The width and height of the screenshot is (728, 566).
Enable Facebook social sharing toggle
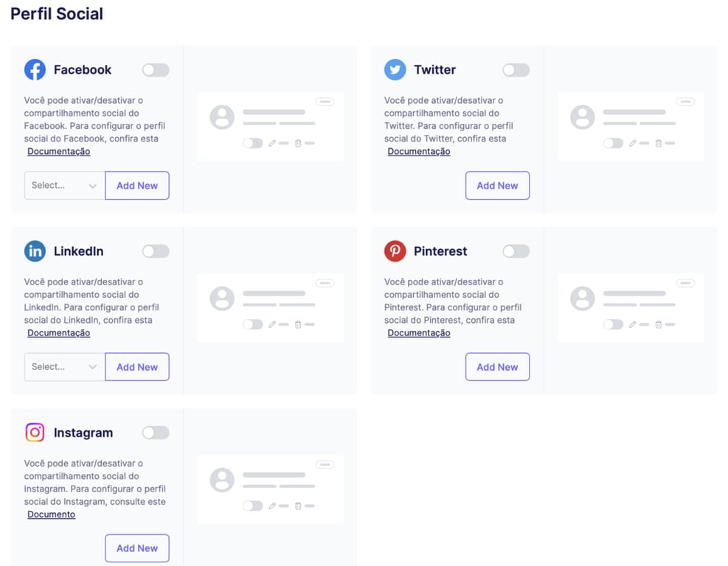[156, 69]
